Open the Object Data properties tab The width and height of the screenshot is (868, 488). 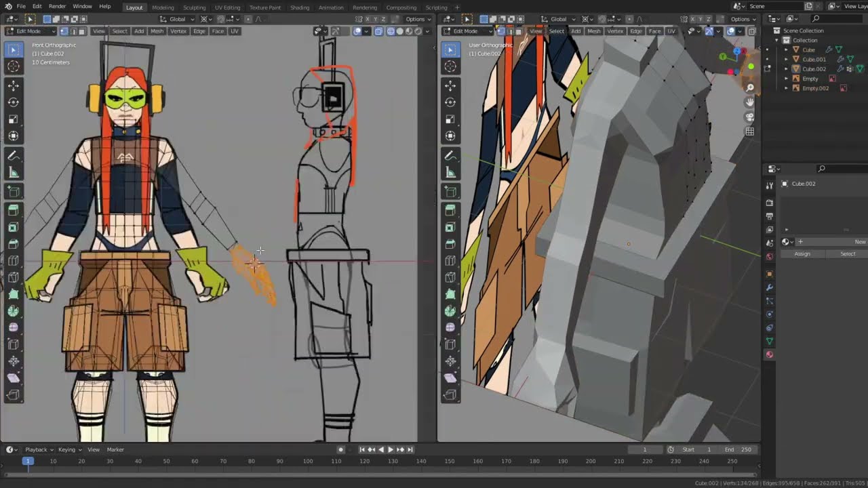coord(770,341)
